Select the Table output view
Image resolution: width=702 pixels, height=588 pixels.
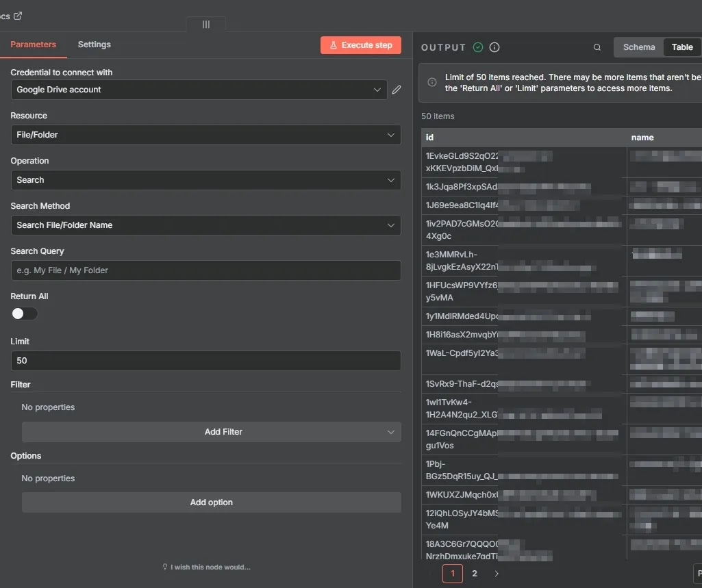pyautogui.click(x=682, y=47)
